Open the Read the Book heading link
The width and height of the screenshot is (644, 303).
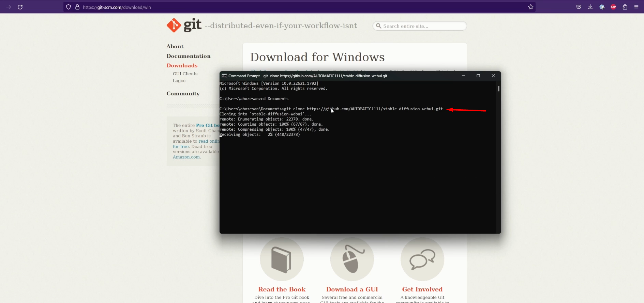[282, 289]
